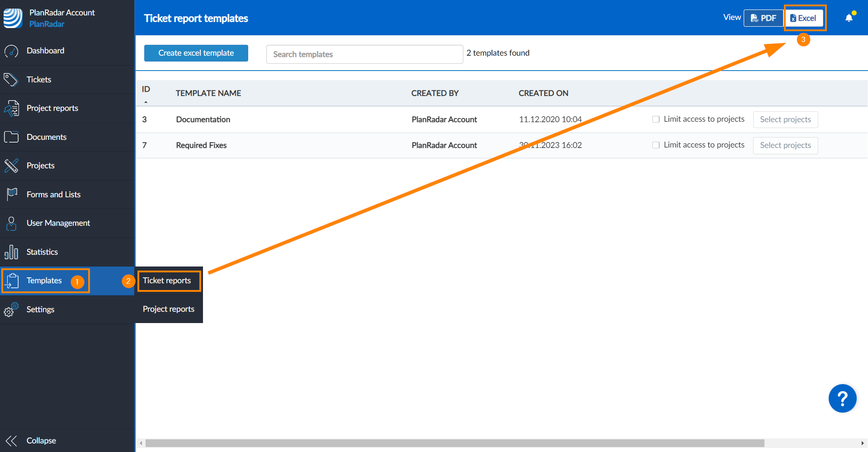868x452 pixels.
Task: Click the Collapse double-chevron icon
Action: tap(11, 441)
